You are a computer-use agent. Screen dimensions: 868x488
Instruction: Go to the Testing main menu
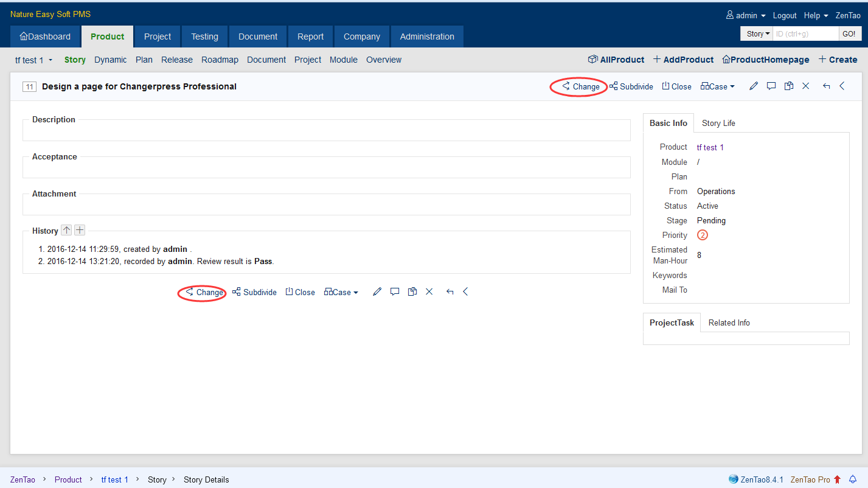pyautogui.click(x=204, y=37)
